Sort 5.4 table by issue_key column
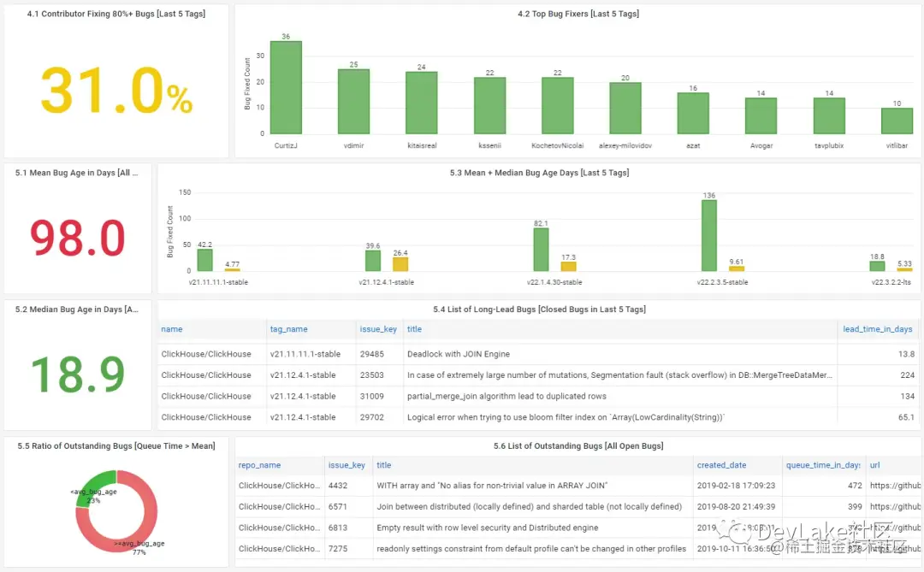 click(378, 329)
